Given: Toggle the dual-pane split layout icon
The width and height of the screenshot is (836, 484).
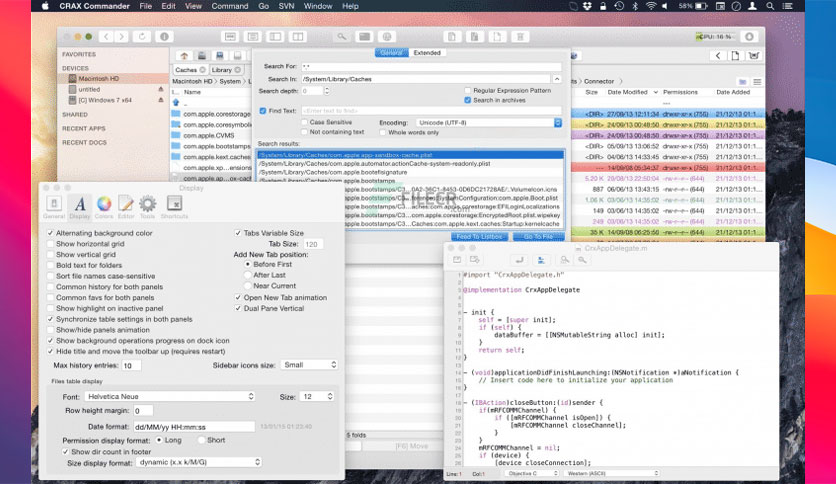Looking at the screenshot, I should 298,36.
